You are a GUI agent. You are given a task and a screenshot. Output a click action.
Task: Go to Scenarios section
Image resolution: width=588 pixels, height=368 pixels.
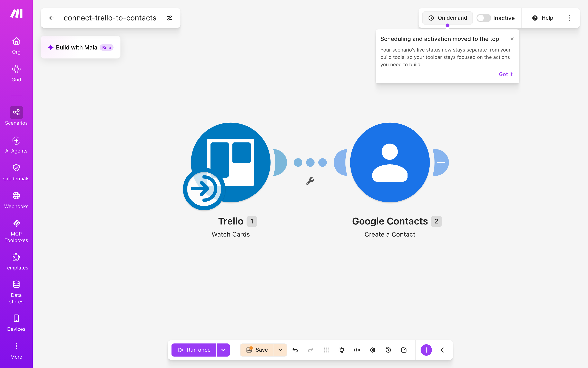[16, 116]
